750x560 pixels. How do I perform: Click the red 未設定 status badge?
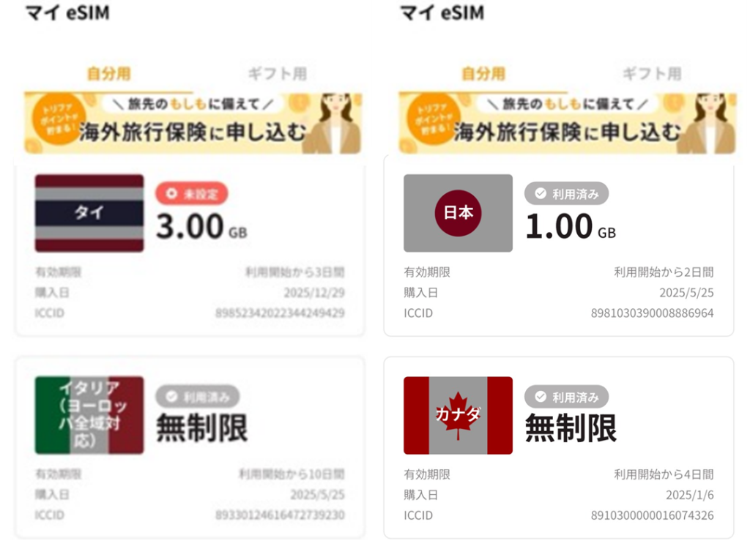click(x=191, y=194)
